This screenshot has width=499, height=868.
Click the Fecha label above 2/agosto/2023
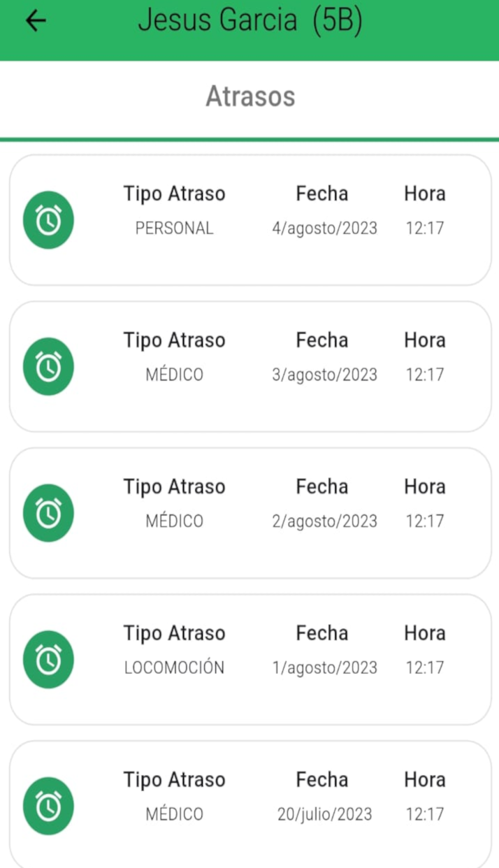[322, 486]
